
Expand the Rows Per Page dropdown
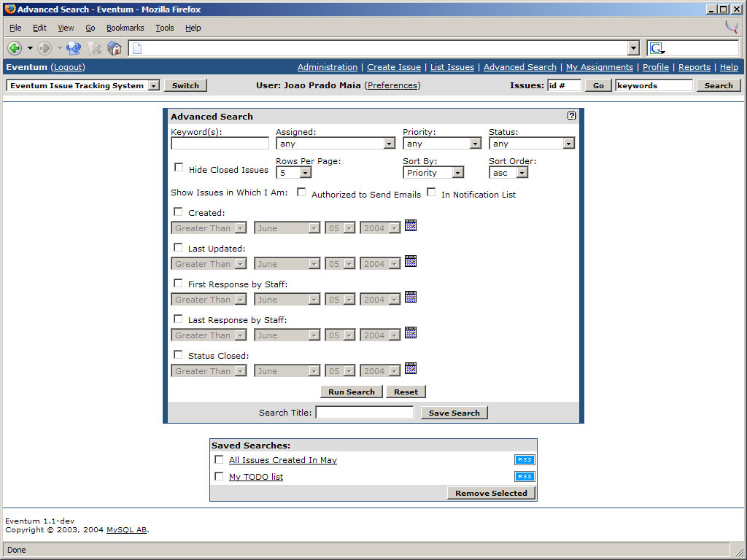coord(293,173)
